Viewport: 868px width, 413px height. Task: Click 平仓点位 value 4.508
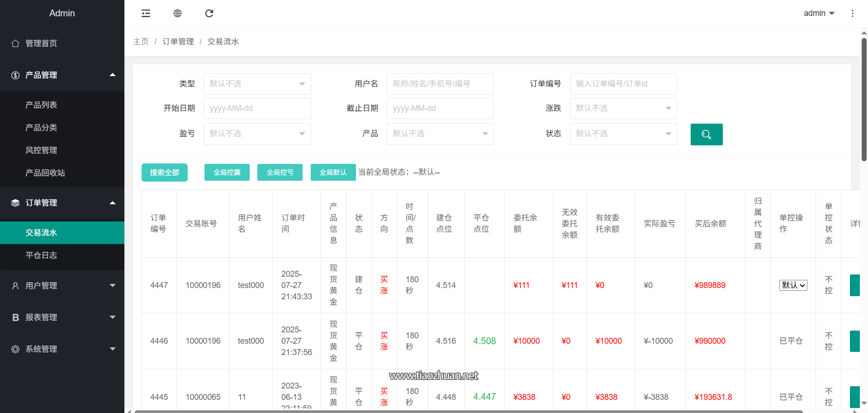coord(484,341)
